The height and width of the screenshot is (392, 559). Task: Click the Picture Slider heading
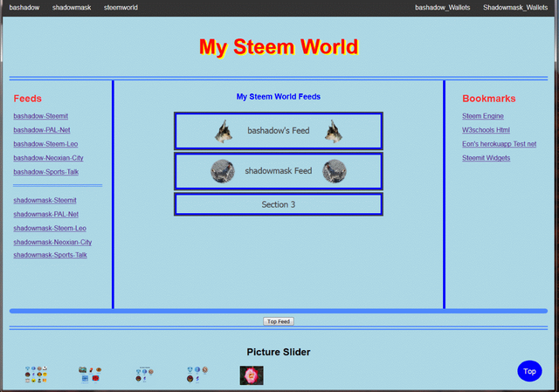279,352
